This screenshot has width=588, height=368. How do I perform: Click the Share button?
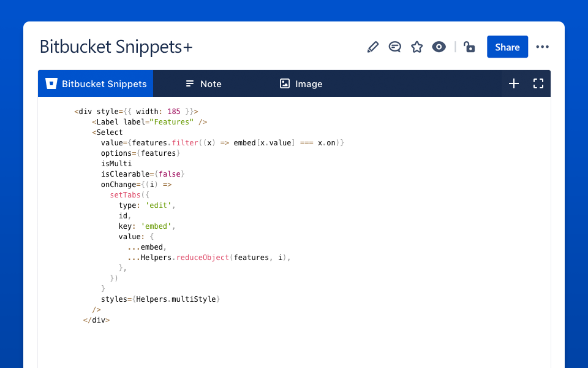pos(507,47)
